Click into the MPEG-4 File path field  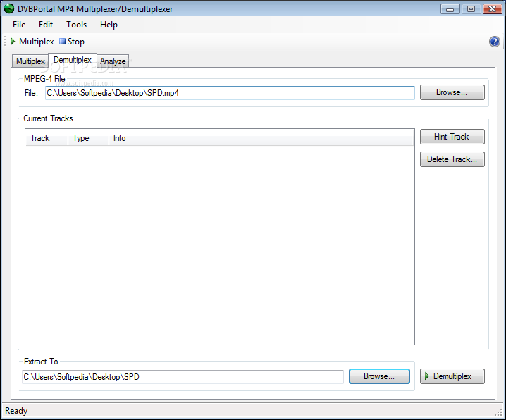(230, 93)
